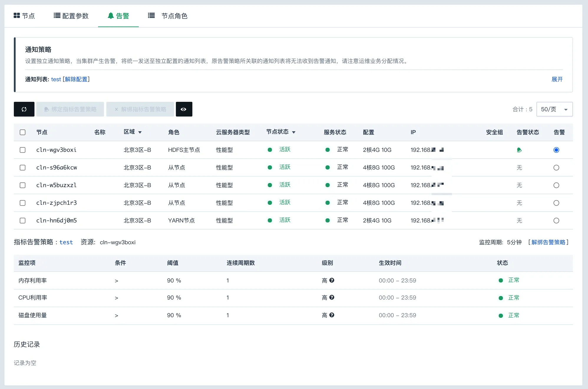Viewport: 588px width, 389px height.
Task: Open the 节点状态 column filter arrow
Action: click(x=294, y=132)
